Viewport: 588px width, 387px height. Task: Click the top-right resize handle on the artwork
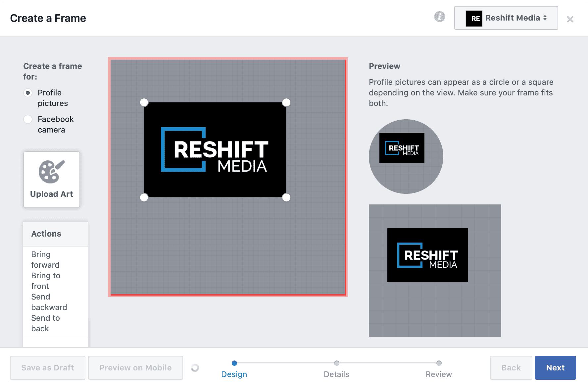[287, 102]
